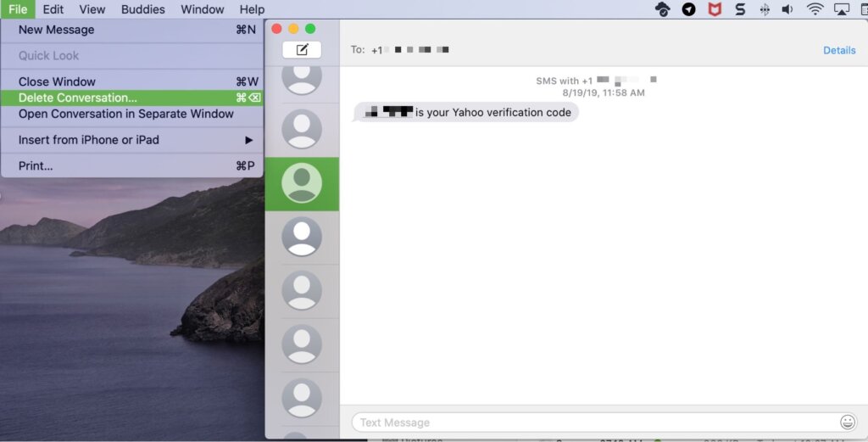Viewport: 868px width, 442px height.
Task: Open conversation directly below the highlighted one
Action: pos(302,237)
